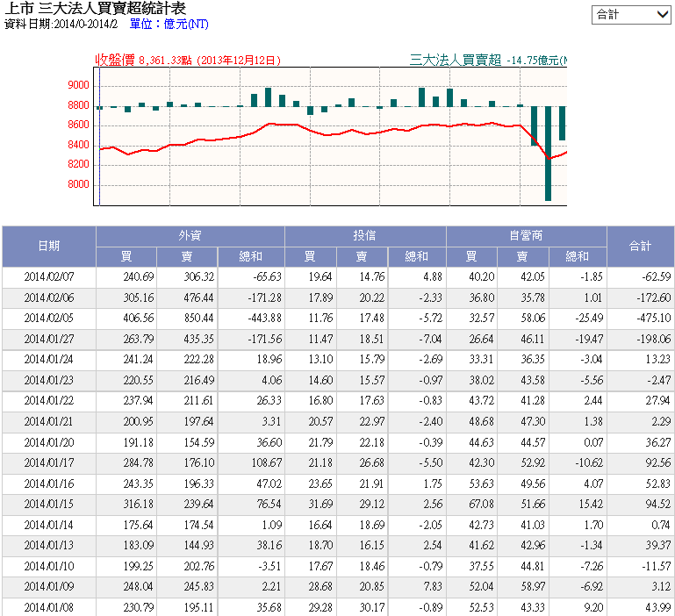Click the foreign net value -443.88
This screenshot has height=616, width=675.
coord(265,319)
